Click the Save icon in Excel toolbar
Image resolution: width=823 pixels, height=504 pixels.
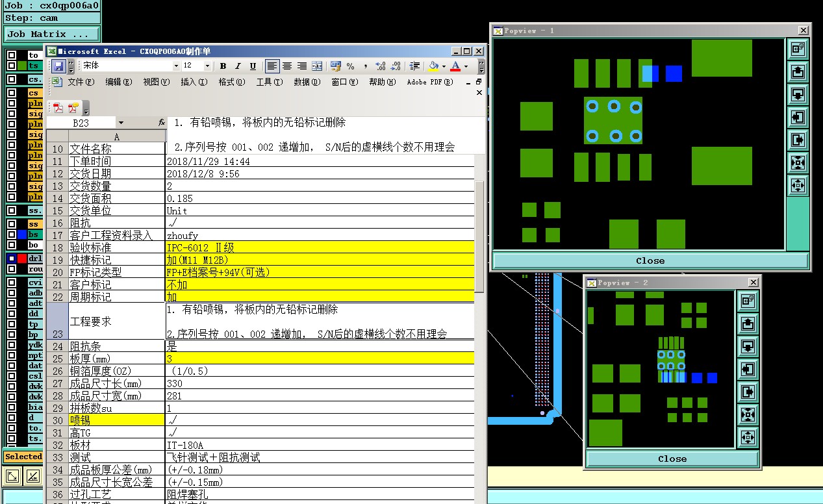(x=58, y=66)
